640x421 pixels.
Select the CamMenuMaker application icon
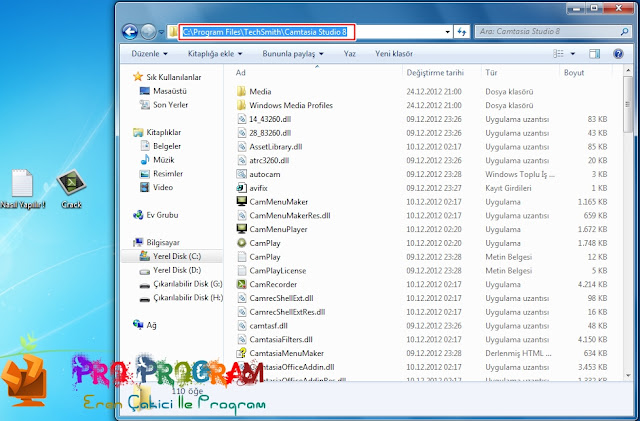pyautogui.click(x=242, y=201)
